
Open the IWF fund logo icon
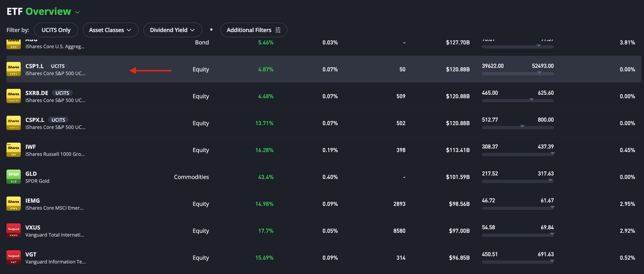[x=13, y=150]
